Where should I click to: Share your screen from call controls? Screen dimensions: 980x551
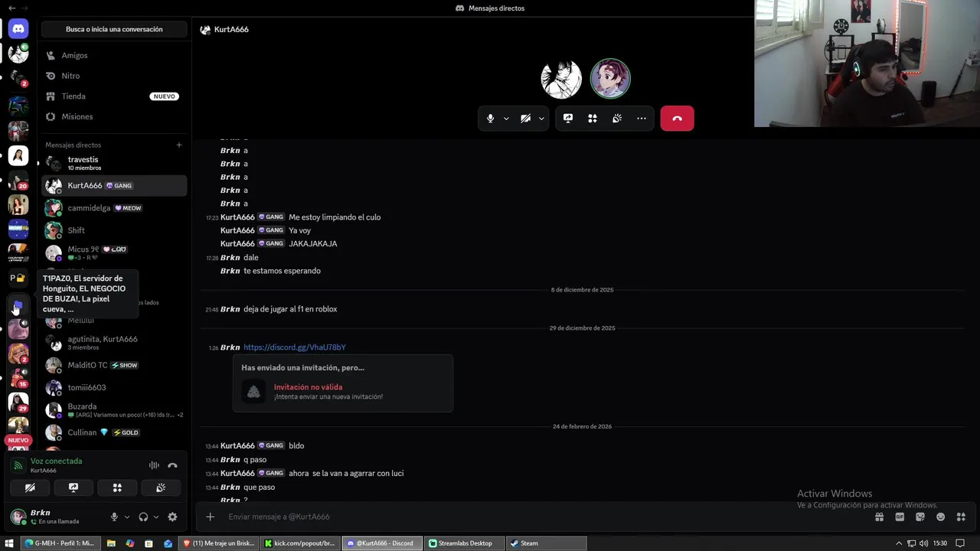pyautogui.click(x=568, y=119)
